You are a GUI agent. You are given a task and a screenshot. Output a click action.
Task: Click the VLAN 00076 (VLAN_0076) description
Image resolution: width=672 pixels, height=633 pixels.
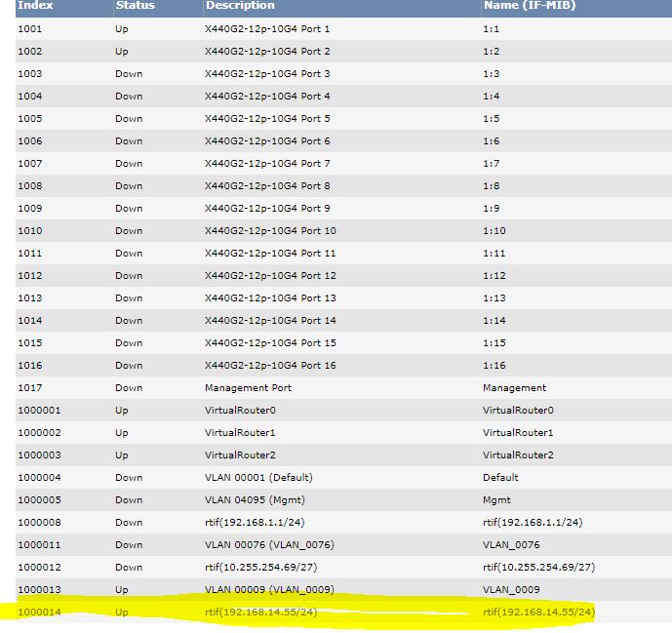point(269,545)
